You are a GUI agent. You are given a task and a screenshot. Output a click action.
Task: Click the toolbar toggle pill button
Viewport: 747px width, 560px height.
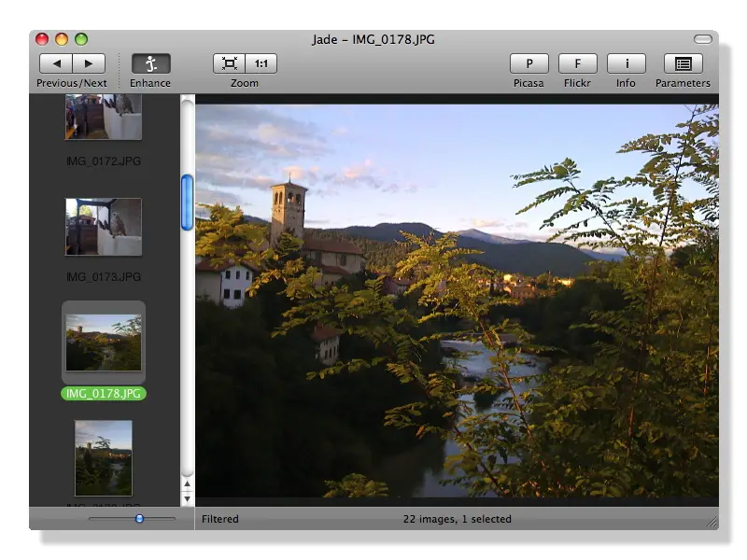(703, 39)
